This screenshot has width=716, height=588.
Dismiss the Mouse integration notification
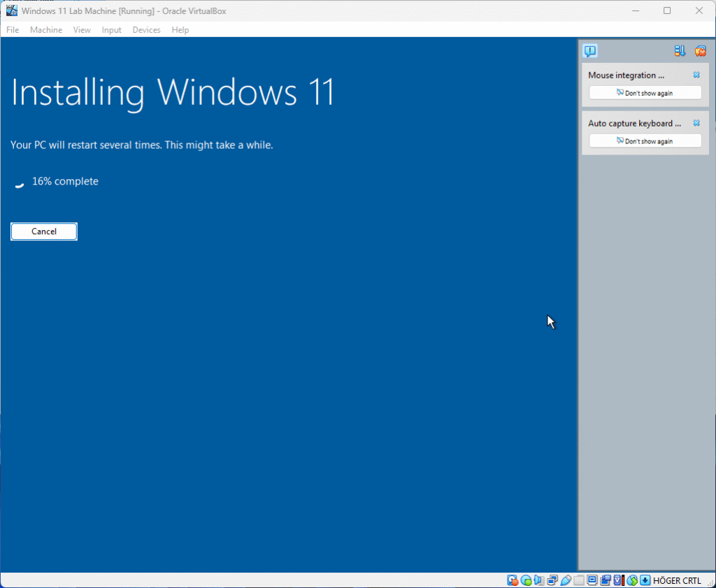click(696, 75)
